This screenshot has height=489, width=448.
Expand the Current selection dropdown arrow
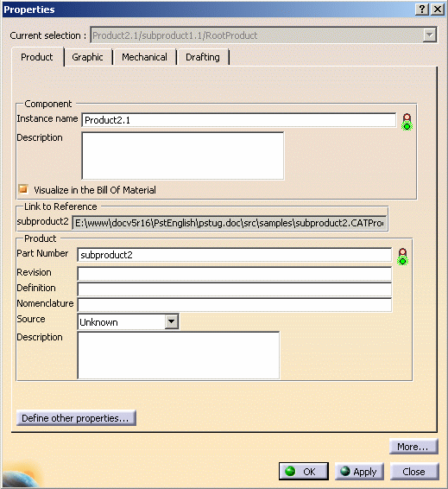click(x=429, y=35)
